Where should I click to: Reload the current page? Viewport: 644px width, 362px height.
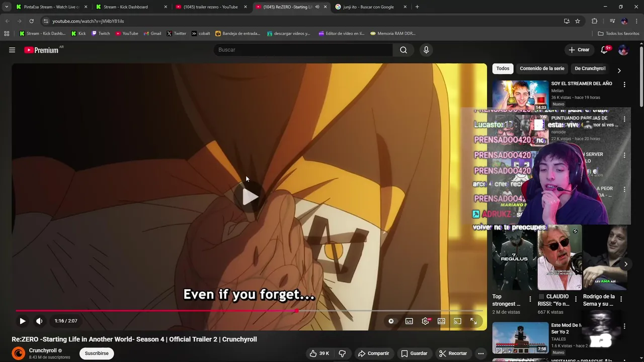[x=31, y=21]
